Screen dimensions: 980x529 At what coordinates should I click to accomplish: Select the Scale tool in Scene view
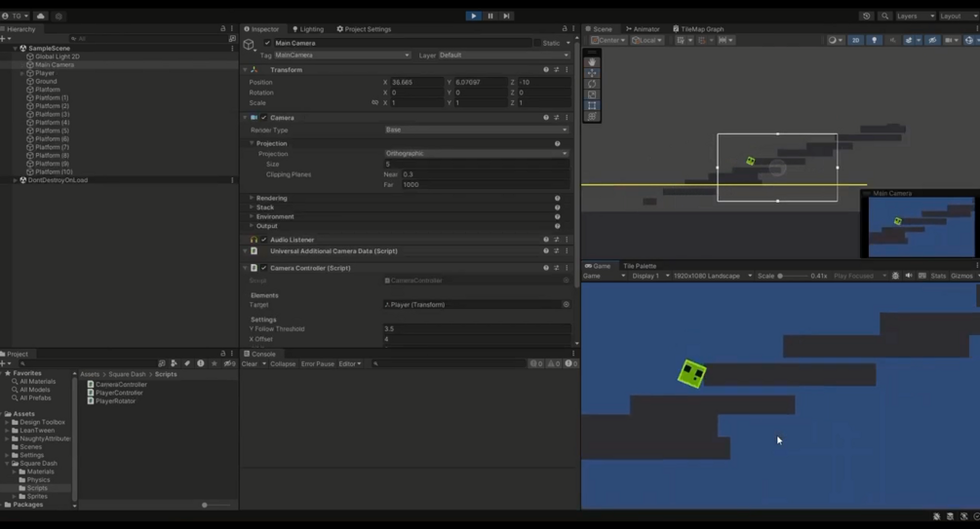[x=592, y=94]
